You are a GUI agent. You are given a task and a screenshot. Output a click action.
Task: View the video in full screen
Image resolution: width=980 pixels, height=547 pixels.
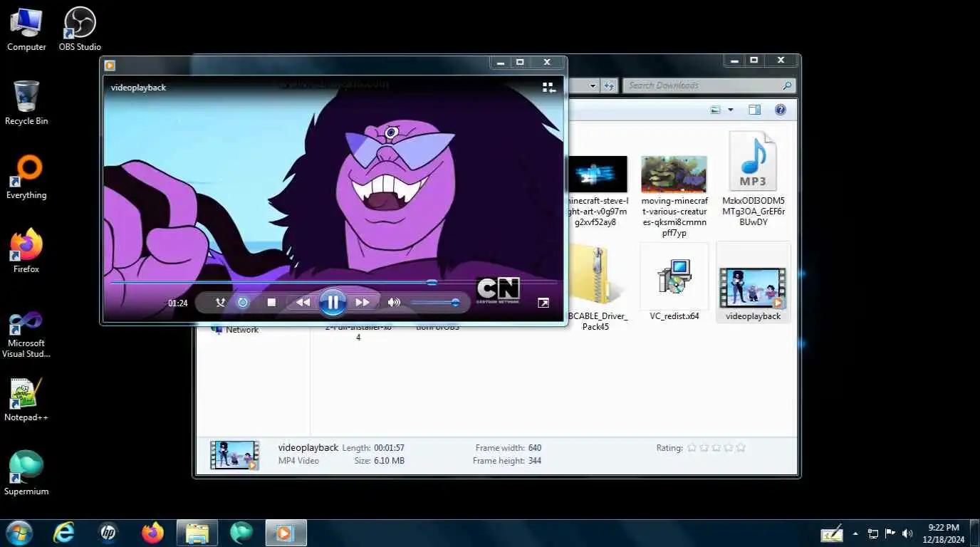543,303
